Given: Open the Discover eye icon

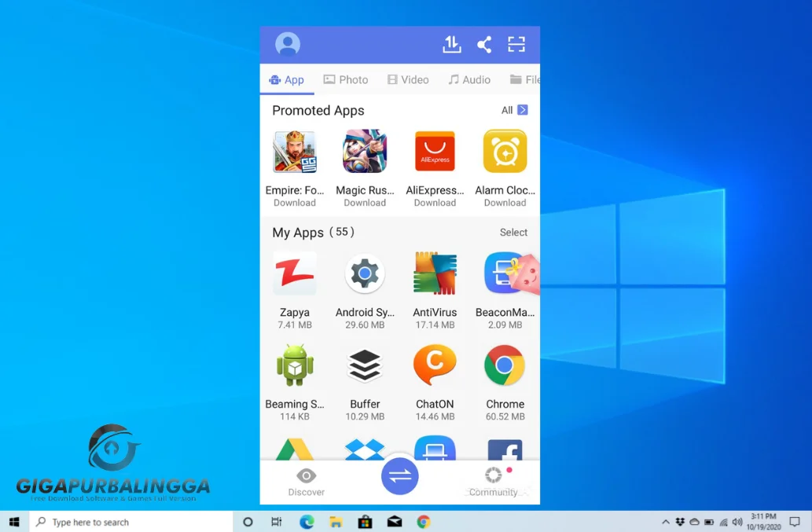Looking at the screenshot, I should 306,477.
